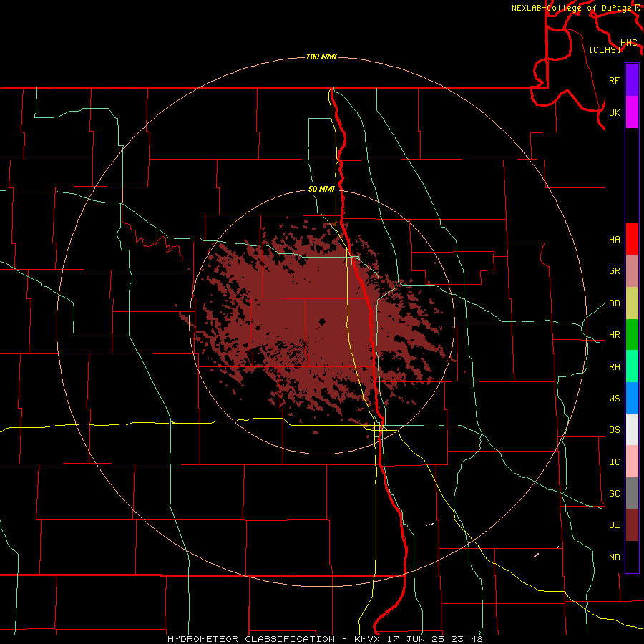Click the RA light green legend block
Viewport: 644px width, 644px height.
[x=632, y=366]
